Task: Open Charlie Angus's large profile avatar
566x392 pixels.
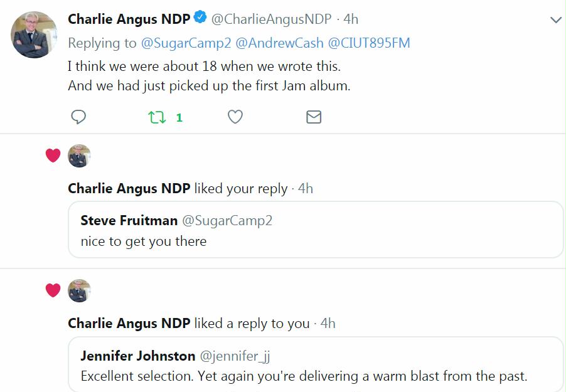Action: click(35, 34)
